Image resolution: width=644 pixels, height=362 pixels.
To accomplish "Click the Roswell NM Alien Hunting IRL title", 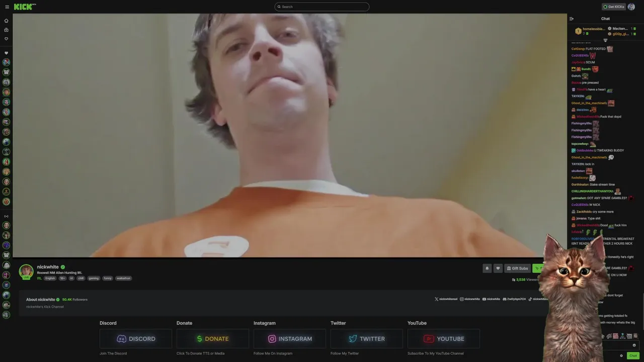I will point(59,273).
